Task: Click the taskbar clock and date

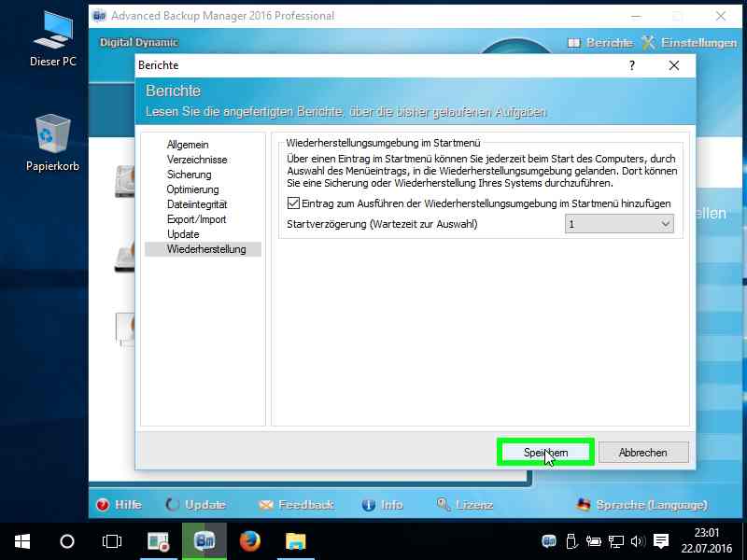Action: coord(707,541)
